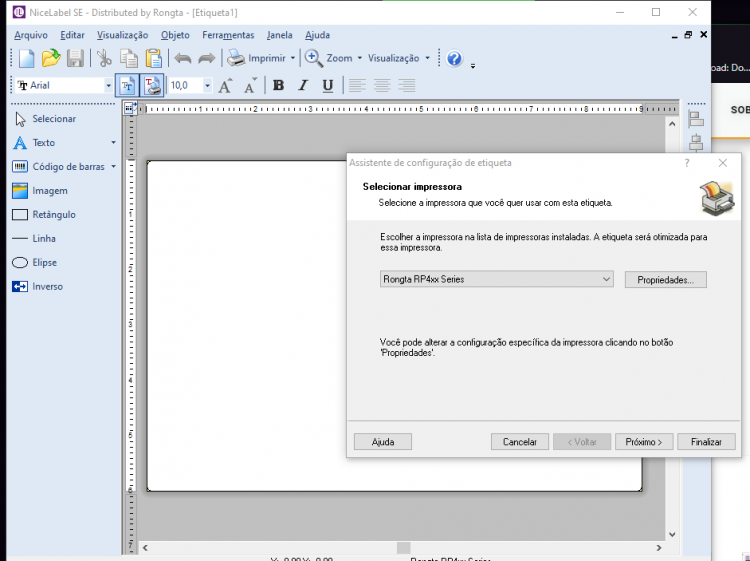Toggle bold formatting

pyautogui.click(x=278, y=86)
